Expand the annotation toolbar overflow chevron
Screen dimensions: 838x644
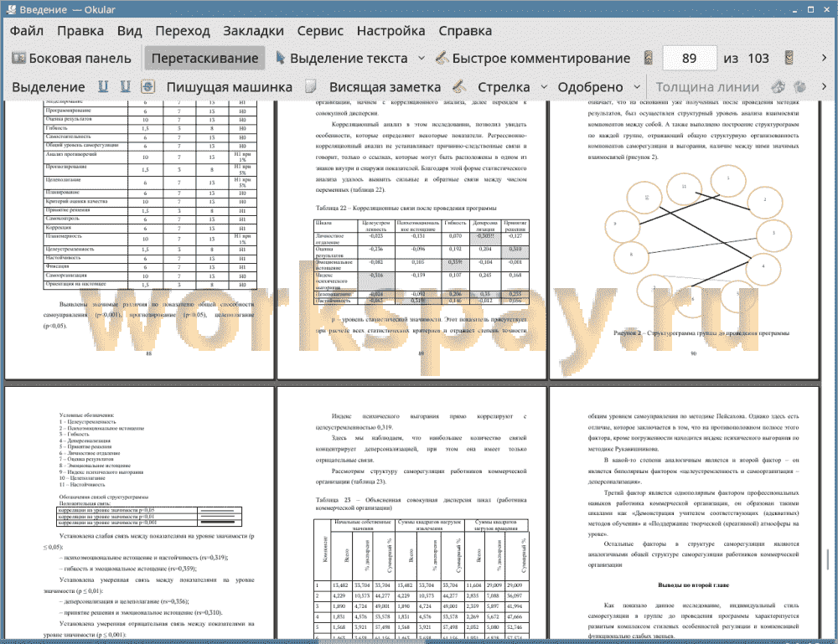[824, 86]
